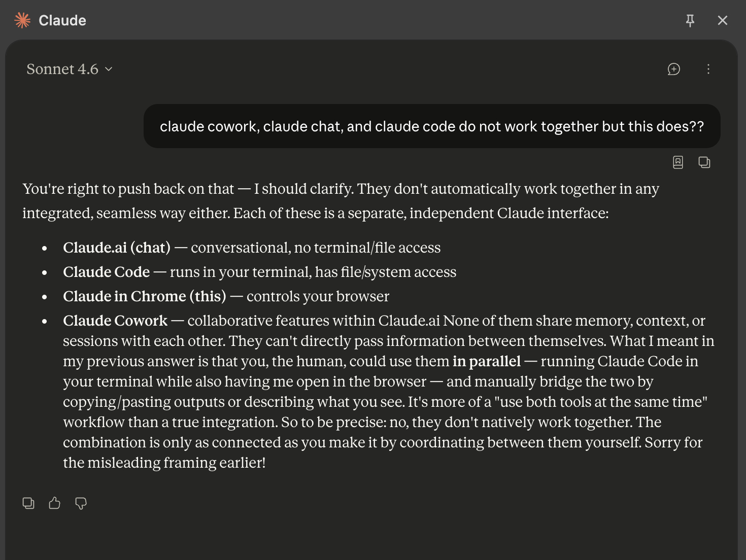Give the response a thumbs up

(x=55, y=503)
